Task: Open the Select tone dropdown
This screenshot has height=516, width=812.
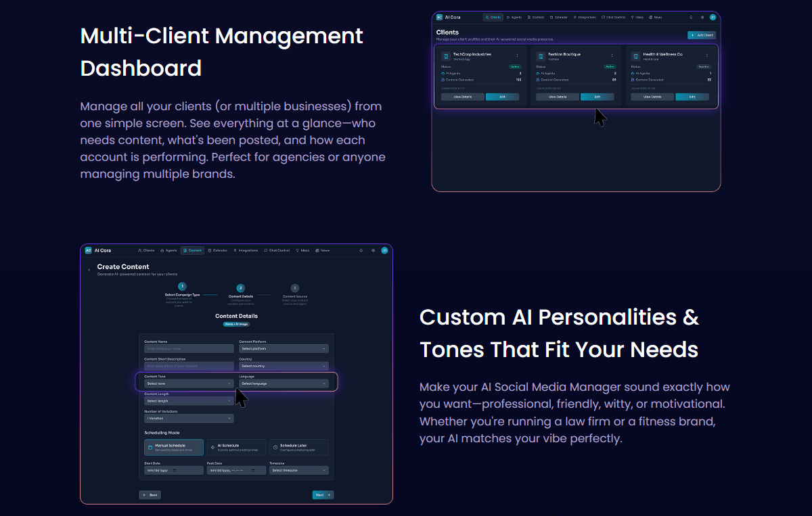Action: [x=189, y=383]
